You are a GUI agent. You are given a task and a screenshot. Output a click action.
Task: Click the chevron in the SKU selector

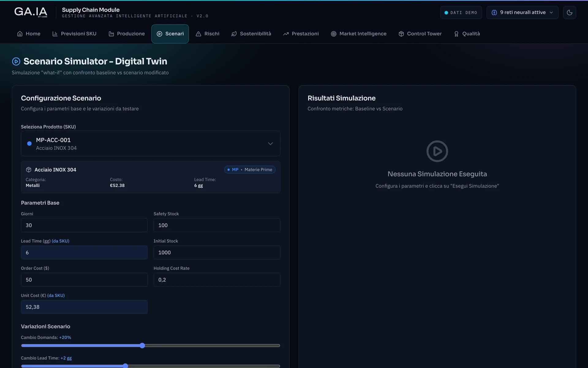click(270, 144)
